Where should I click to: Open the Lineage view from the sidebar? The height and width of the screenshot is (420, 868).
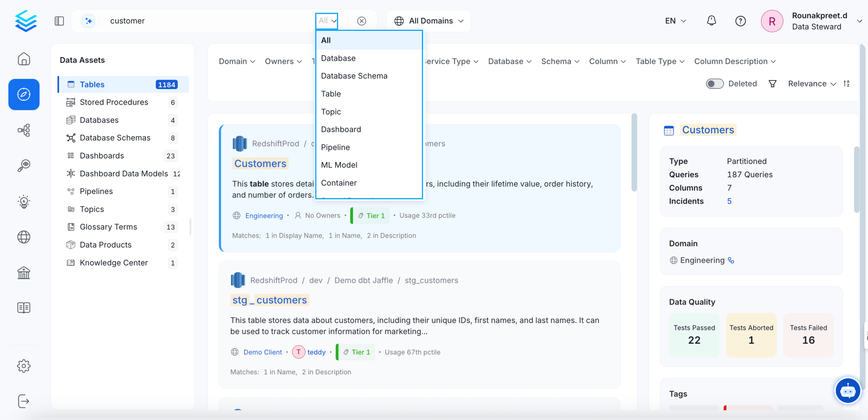(24, 130)
